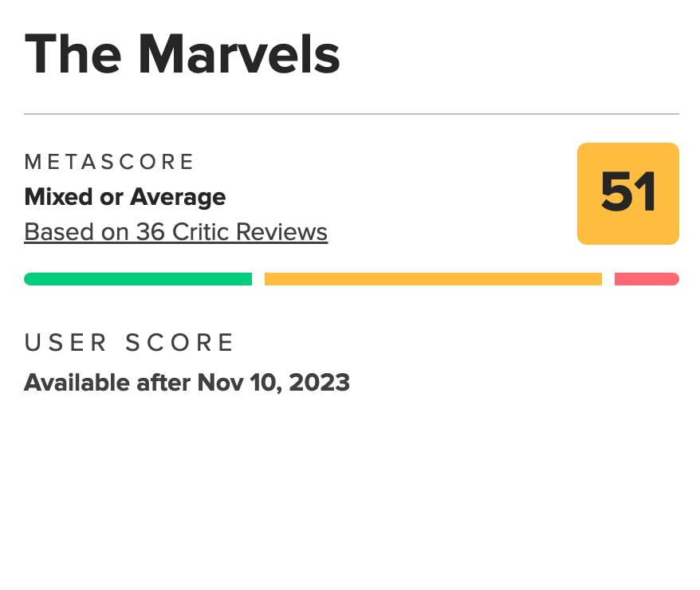
Task: Click the rounded corner of the Metascore badge
Action: [x=583, y=150]
